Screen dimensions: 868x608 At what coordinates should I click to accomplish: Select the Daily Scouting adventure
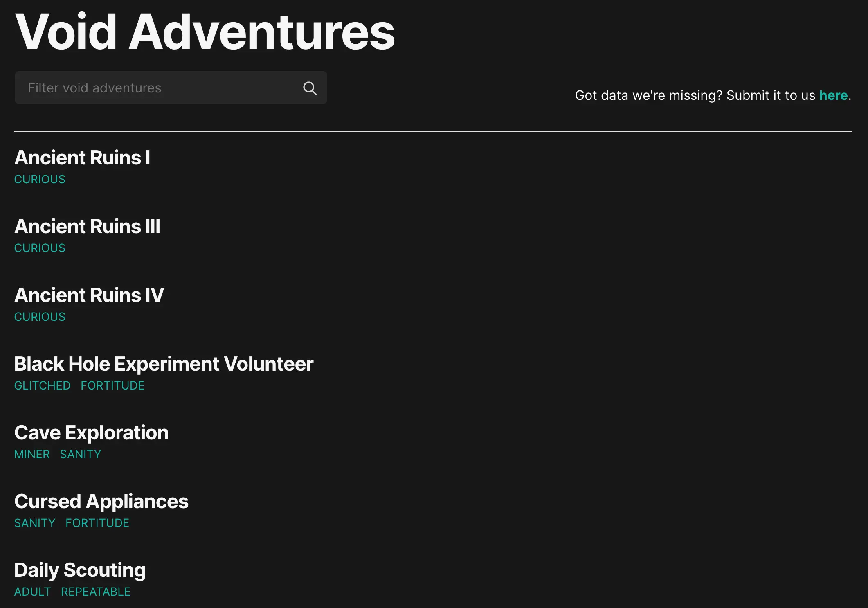click(80, 570)
